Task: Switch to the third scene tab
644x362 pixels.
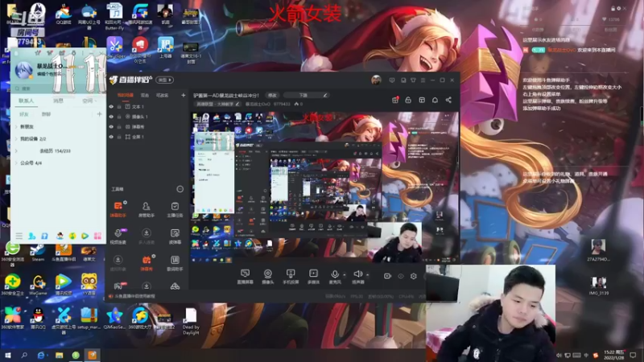Action: coord(163,95)
